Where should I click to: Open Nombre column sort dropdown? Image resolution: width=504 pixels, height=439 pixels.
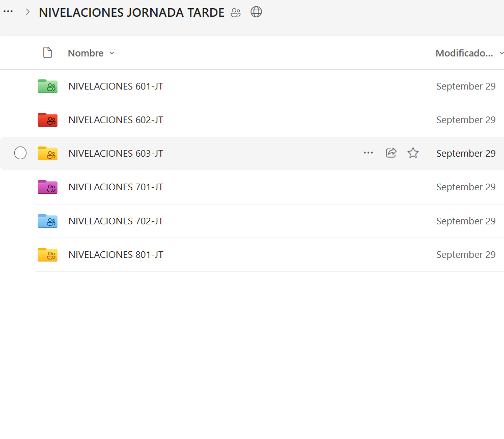(112, 53)
